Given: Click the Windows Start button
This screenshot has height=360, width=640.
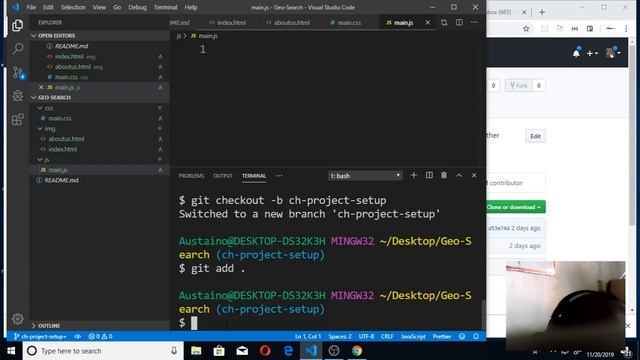Looking at the screenshot, I should pos(11,351).
